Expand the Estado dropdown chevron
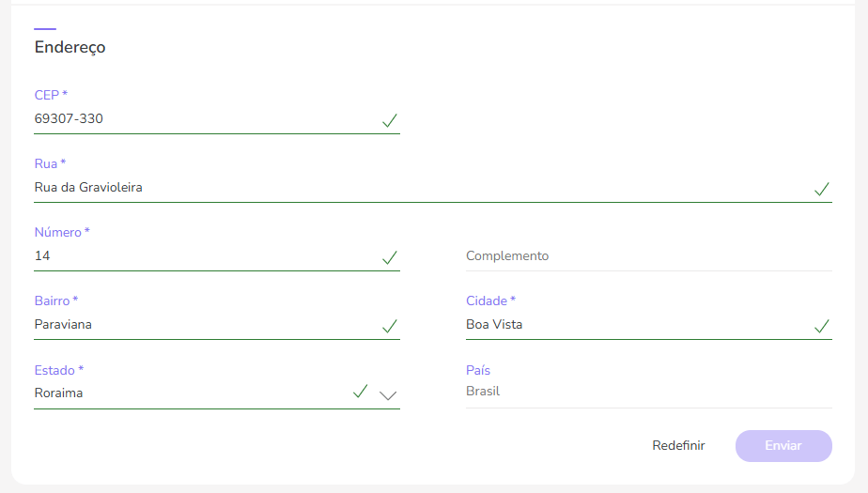The width and height of the screenshot is (868, 493). 388,395
